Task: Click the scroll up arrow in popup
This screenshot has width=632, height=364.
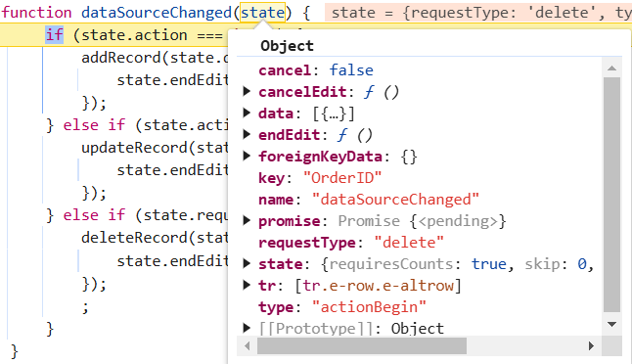Action: click(x=611, y=68)
